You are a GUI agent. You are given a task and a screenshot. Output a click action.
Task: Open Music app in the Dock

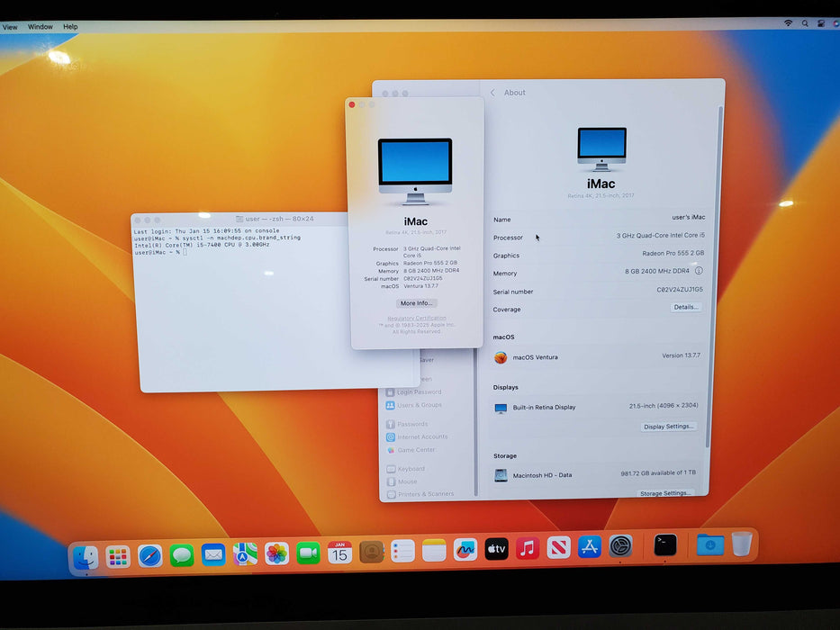click(528, 549)
